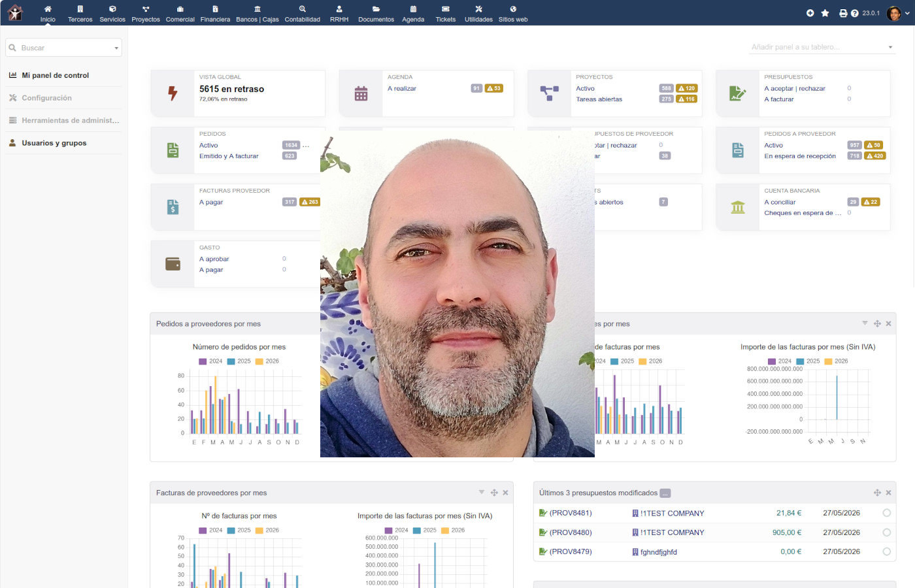Image resolution: width=915 pixels, height=588 pixels.
Task: Open Configuración in the sidebar
Action: (x=46, y=98)
